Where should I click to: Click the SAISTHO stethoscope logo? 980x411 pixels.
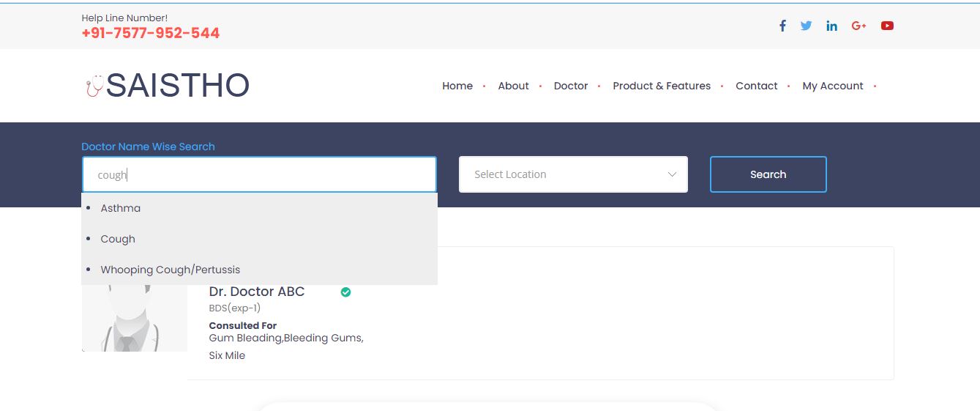(167, 86)
